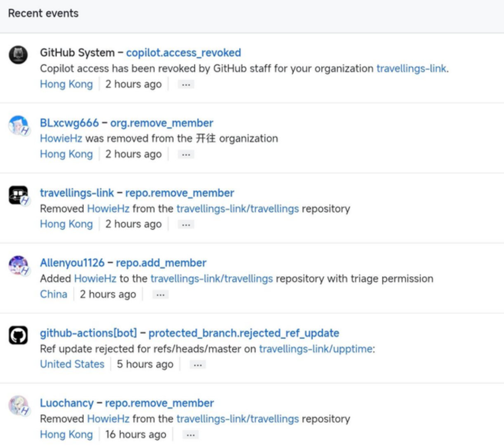Viewport: 504px width, 447px height.
Task: Open protected_branch.rejected_ref_update action link
Action: (x=244, y=333)
